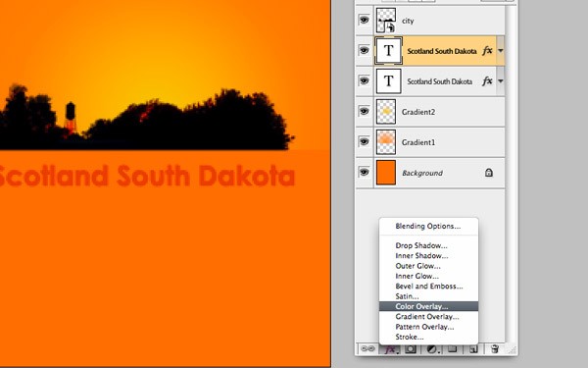588x368 pixels.
Task: Open Blending Options from the menu
Action: point(428,226)
